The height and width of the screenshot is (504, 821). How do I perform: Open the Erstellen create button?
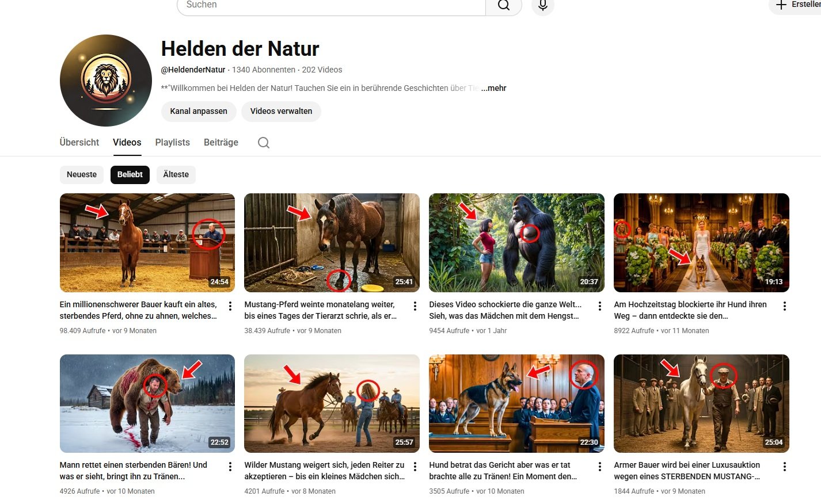tap(797, 5)
